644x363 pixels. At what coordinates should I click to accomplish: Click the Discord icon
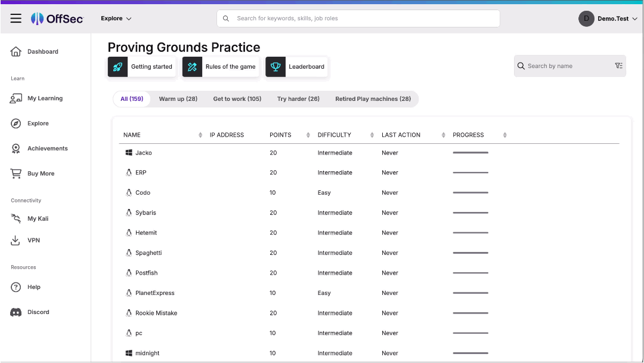[16, 312]
